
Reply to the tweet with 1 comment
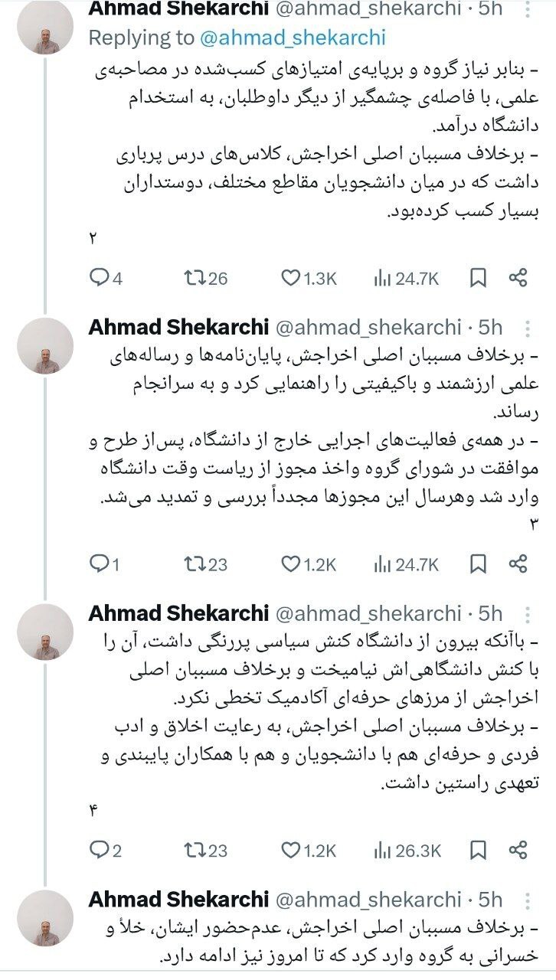click(x=100, y=564)
